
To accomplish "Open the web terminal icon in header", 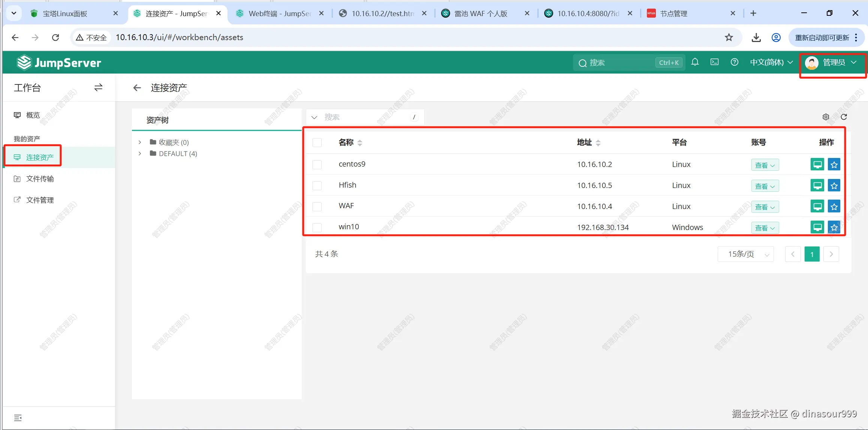I will 714,62.
